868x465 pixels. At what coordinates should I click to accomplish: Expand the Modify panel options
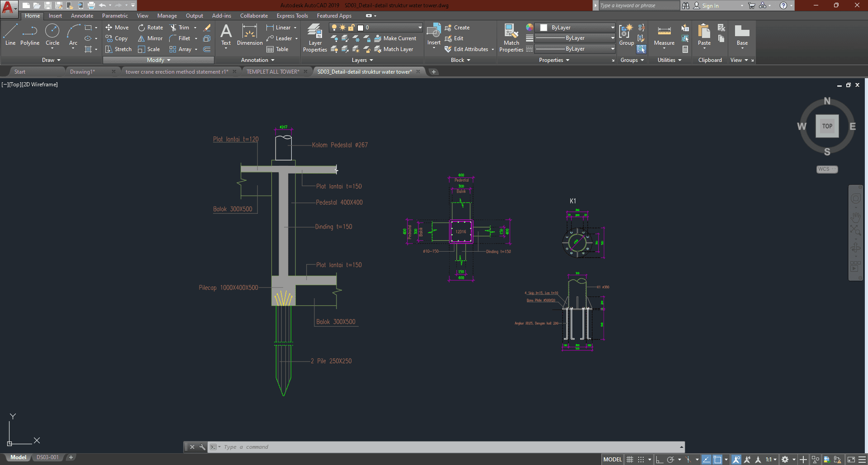point(158,60)
